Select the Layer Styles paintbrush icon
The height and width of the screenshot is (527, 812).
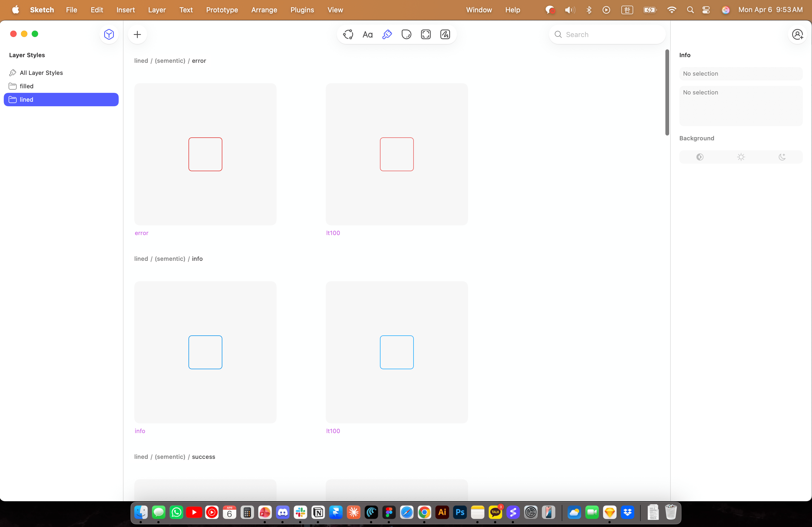[387, 34]
